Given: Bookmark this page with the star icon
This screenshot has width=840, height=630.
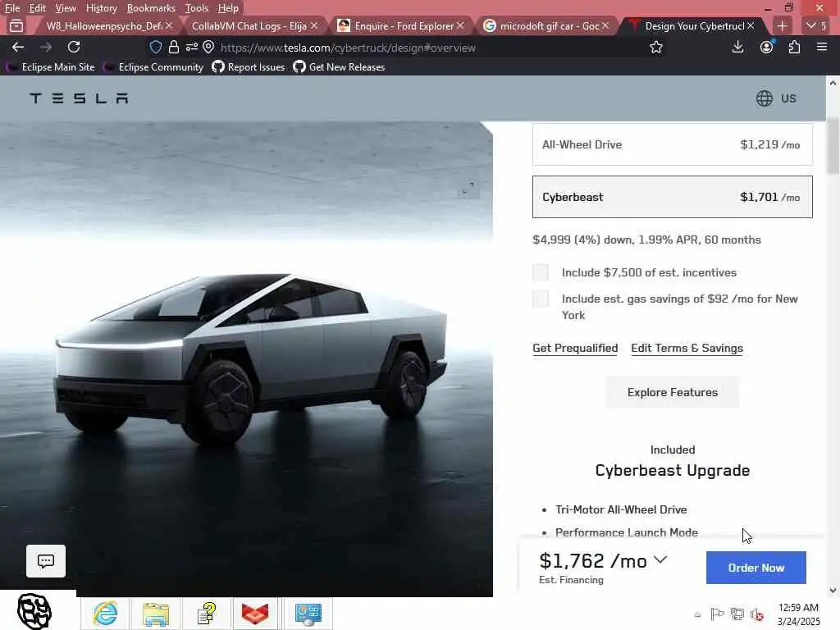Looking at the screenshot, I should pos(655,47).
